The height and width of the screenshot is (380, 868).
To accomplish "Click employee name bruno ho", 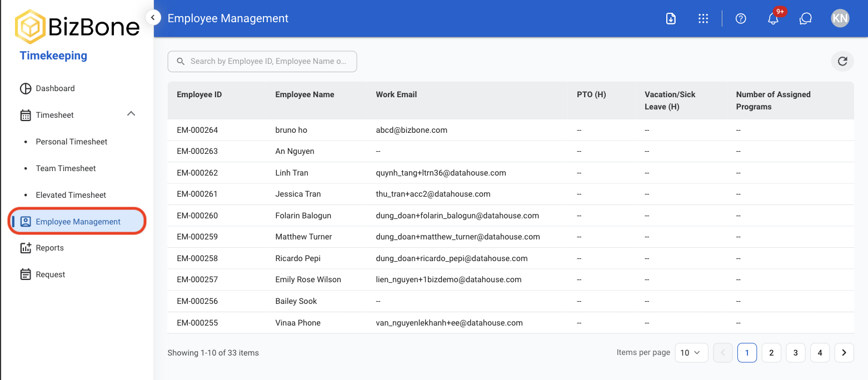I will pos(291,130).
